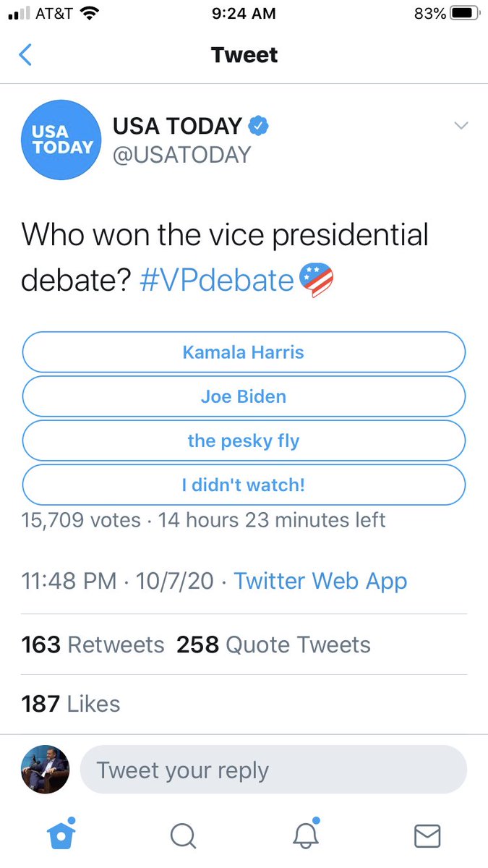The width and height of the screenshot is (488, 868).
Task: Vote for Kamala Harris in poll
Action: [x=244, y=352]
